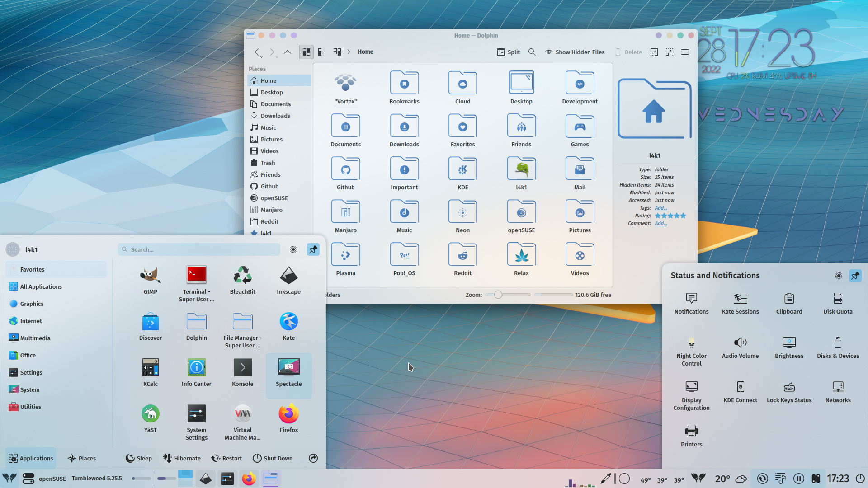Open the launcher configure gear menu

[x=293, y=249]
